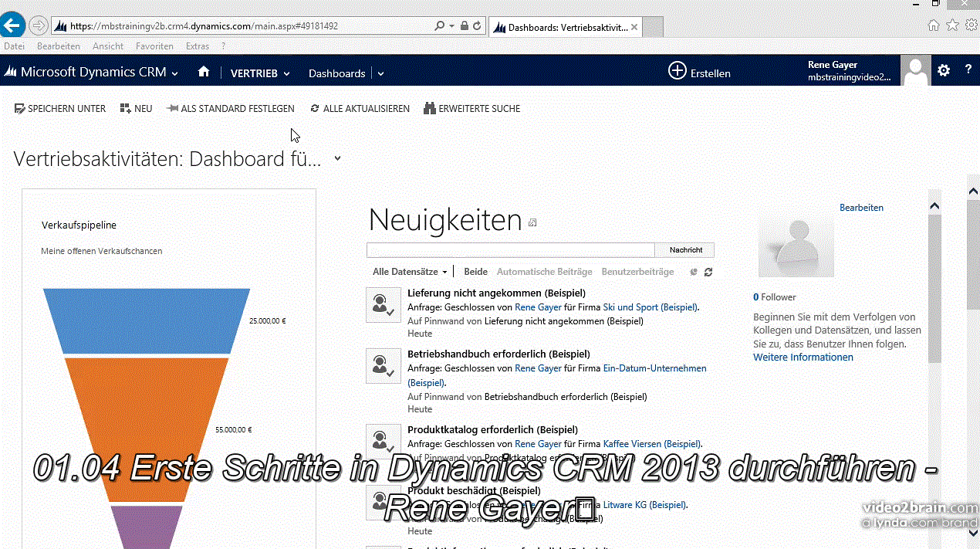
Task: Click the blue 25.000,00 € funnel segment
Action: (147, 320)
